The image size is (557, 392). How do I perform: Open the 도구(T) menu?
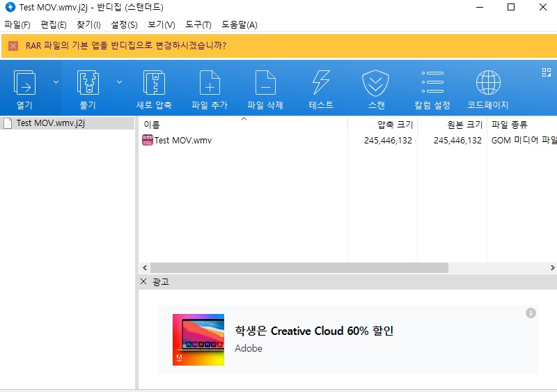point(198,24)
